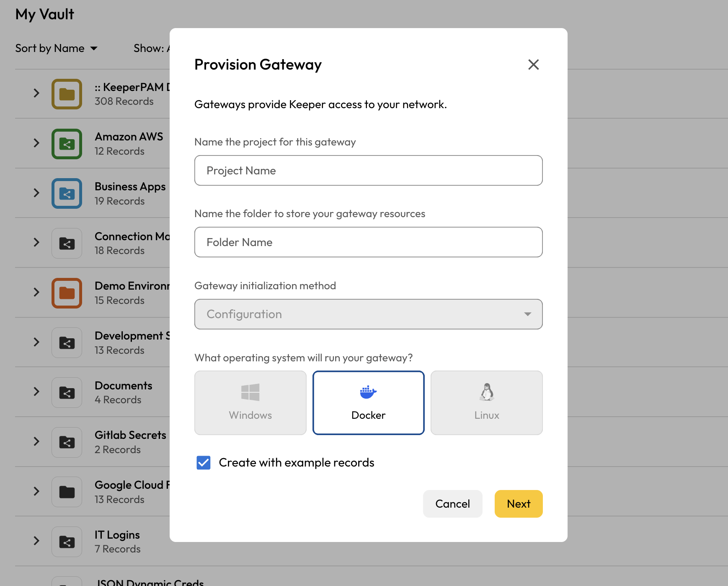The height and width of the screenshot is (586, 728).
Task: Click the Google Cloud folder icon
Action: pos(67,492)
